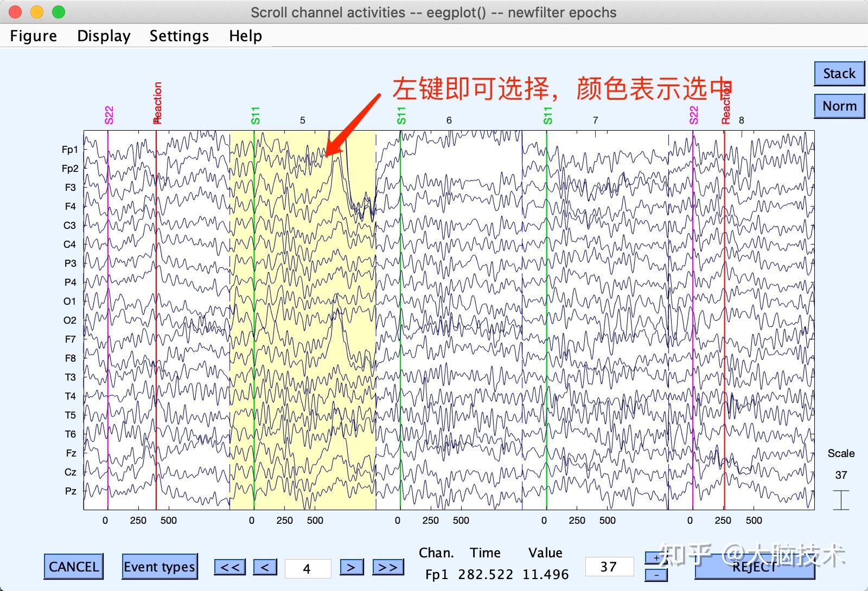Select the Fp1 channel label
Image resolution: width=868 pixels, height=591 pixels.
click(70, 149)
